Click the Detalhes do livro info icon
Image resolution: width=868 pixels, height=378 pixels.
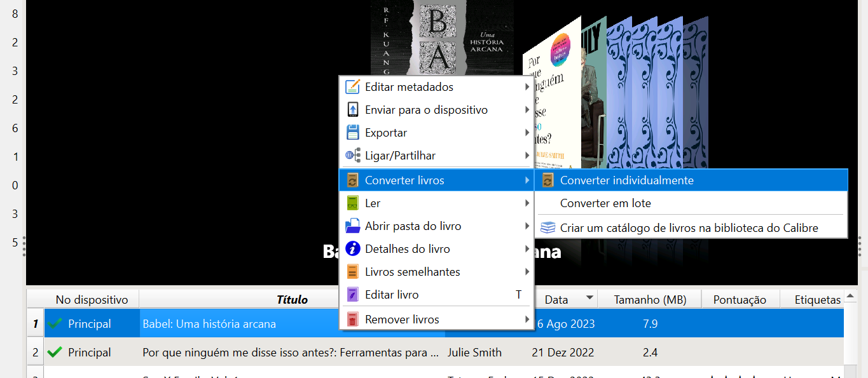point(352,249)
